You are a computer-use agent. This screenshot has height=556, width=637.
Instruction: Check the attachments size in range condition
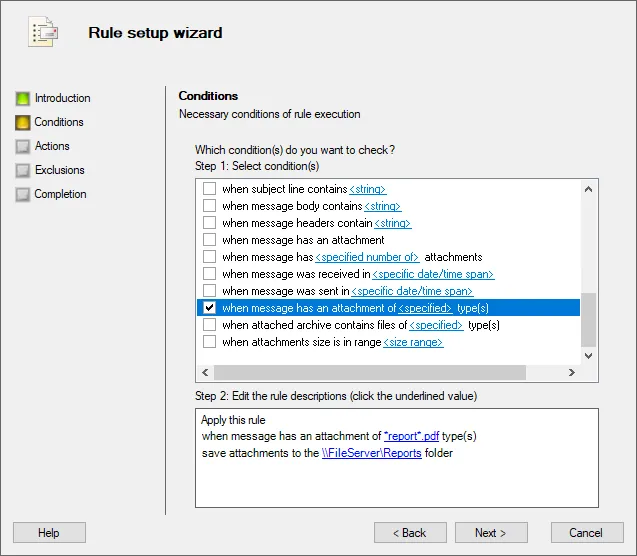coord(210,342)
